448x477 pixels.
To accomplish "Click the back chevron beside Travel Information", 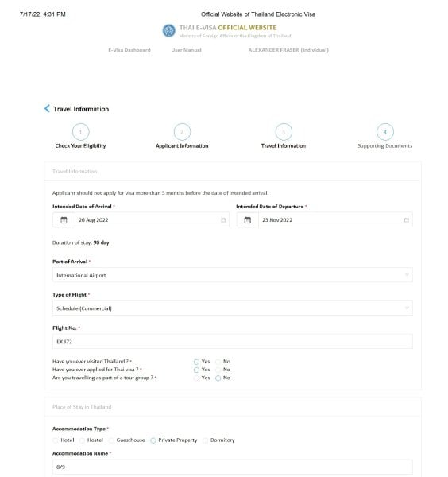I will point(47,109).
